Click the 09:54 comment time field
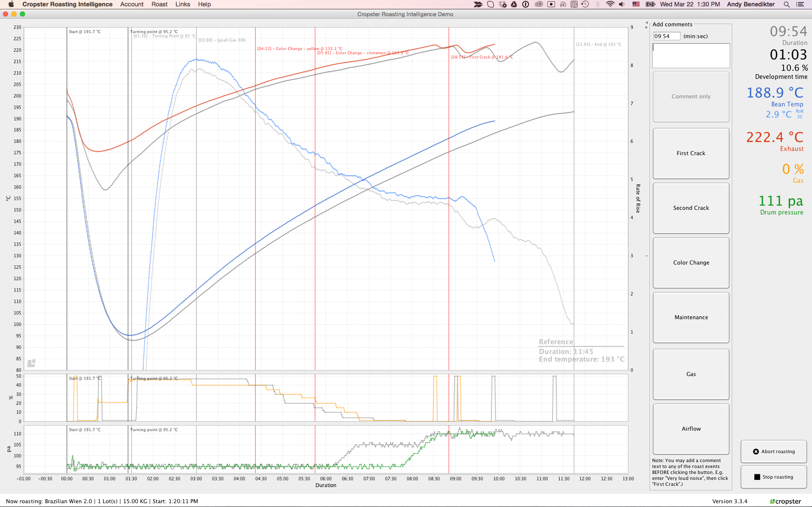Viewport: 812px width, 507px height. (667, 36)
